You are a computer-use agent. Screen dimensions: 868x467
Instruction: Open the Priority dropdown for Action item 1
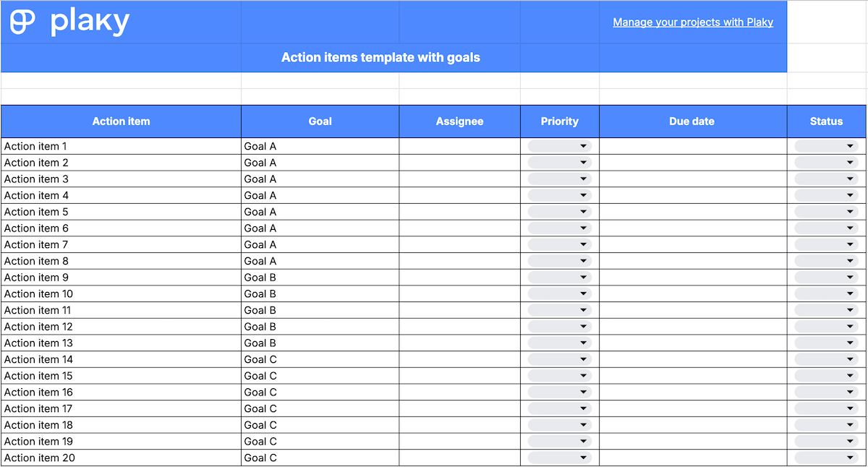pyautogui.click(x=557, y=145)
